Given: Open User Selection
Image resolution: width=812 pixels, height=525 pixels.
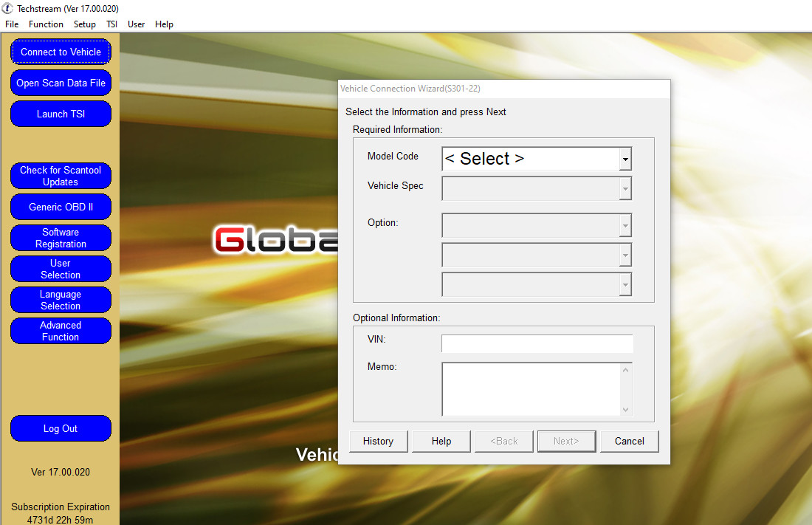Looking at the screenshot, I should (61, 269).
